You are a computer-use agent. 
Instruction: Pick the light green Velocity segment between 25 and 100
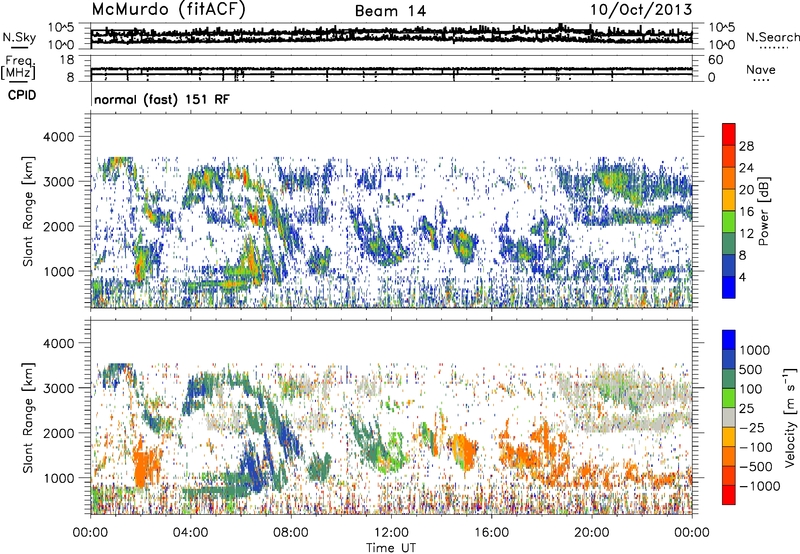tap(729, 398)
